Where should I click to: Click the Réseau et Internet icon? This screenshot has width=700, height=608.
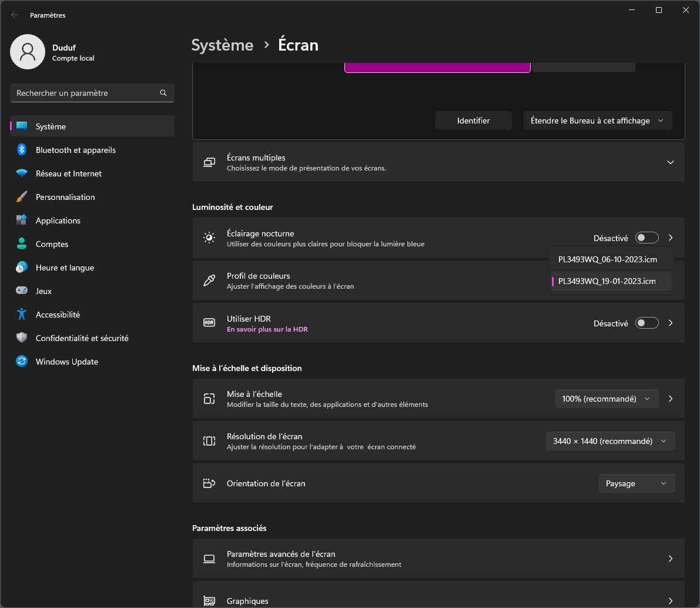[x=22, y=173]
